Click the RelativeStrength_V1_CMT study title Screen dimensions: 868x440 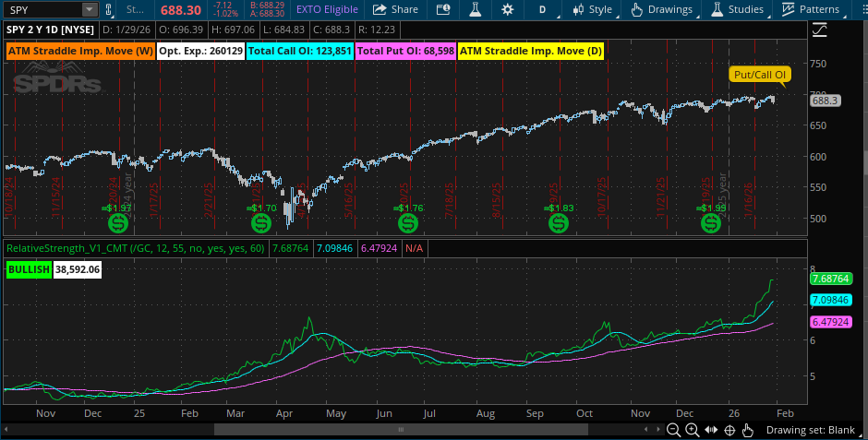pos(136,248)
